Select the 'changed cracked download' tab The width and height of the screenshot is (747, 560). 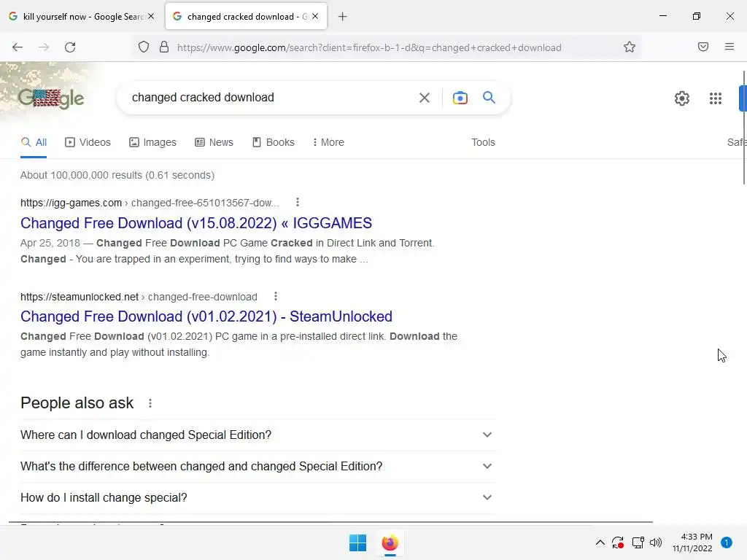(x=247, y=17)
